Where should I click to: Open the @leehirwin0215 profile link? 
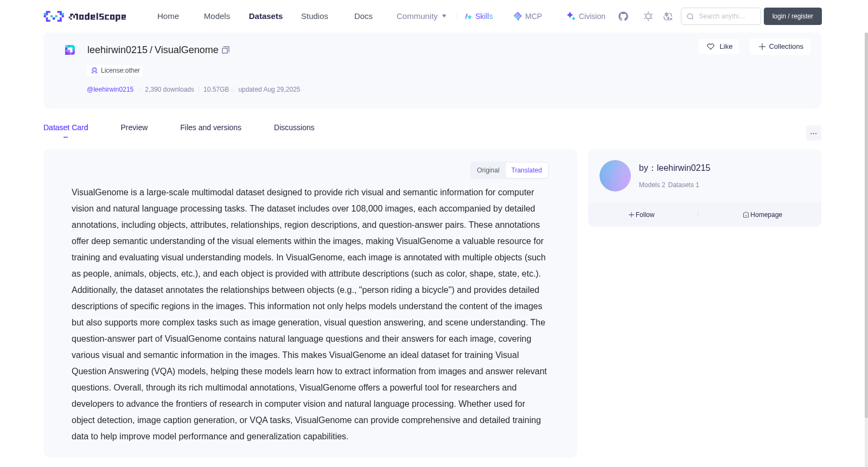pos(110,89)
